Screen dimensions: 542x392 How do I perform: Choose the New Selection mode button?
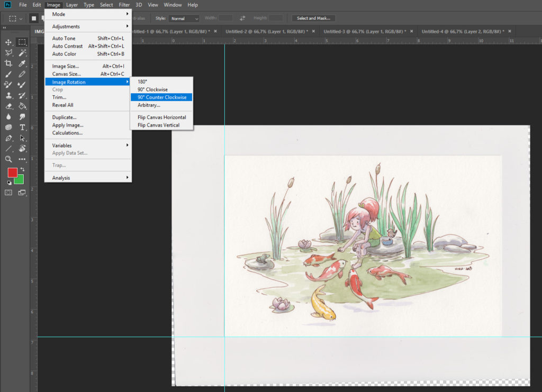pyautogui.click(x=33, y=19)
